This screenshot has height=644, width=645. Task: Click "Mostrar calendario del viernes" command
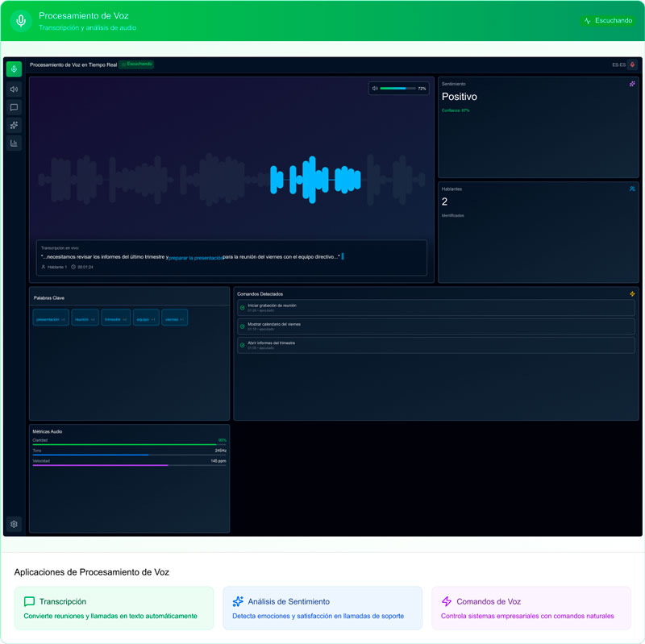[x=435, y=326]
